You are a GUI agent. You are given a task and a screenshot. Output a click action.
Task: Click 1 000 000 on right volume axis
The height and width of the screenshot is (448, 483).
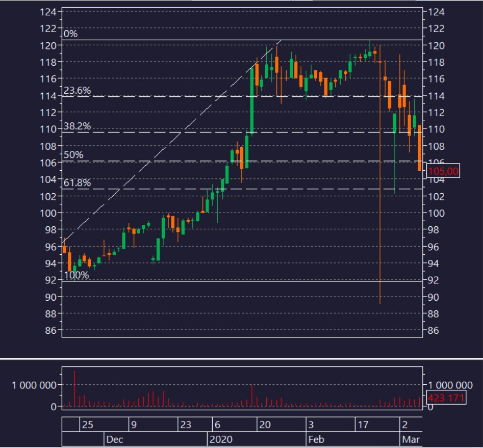450,385
